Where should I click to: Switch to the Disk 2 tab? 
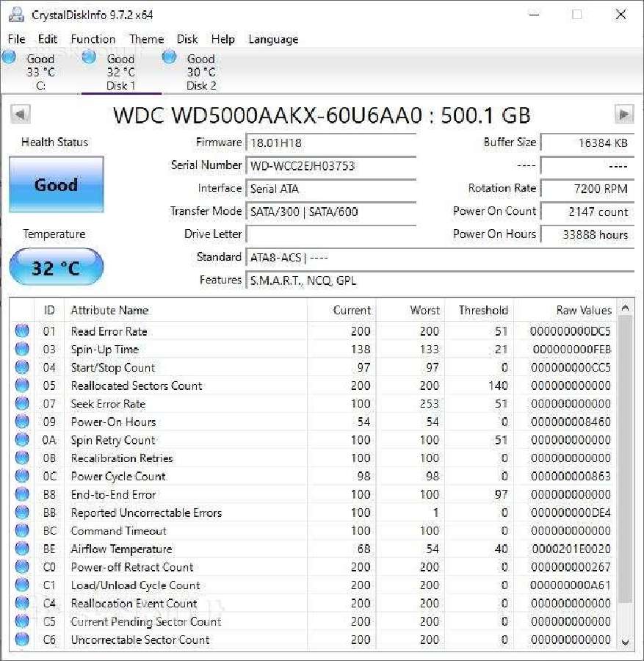tap(201, 72)
